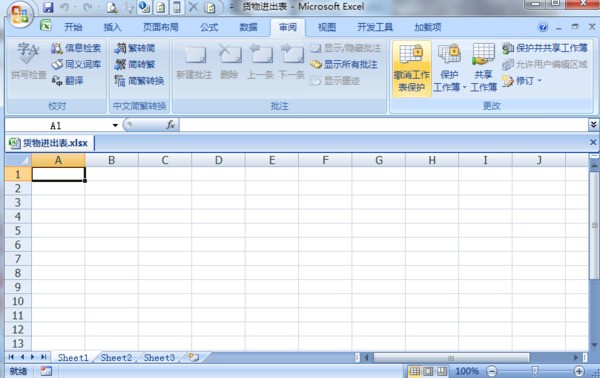The image size is (600, 378).
Task: Expand the formula bar with chevron
Action: (593, 125)
